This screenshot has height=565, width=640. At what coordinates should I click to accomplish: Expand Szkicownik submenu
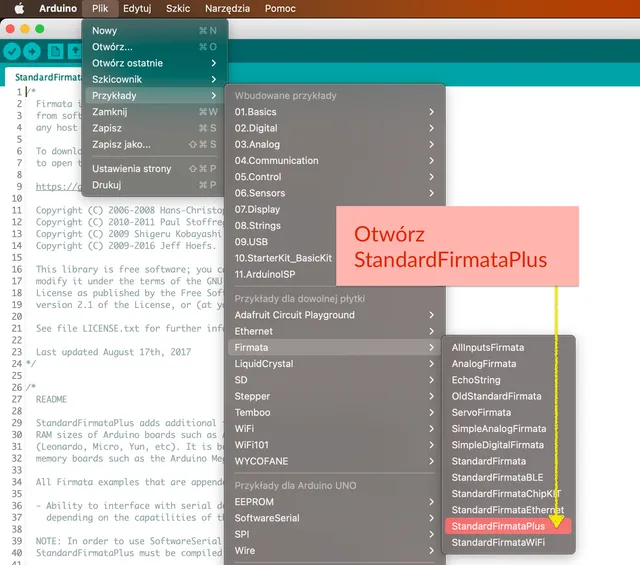point(154,79)
